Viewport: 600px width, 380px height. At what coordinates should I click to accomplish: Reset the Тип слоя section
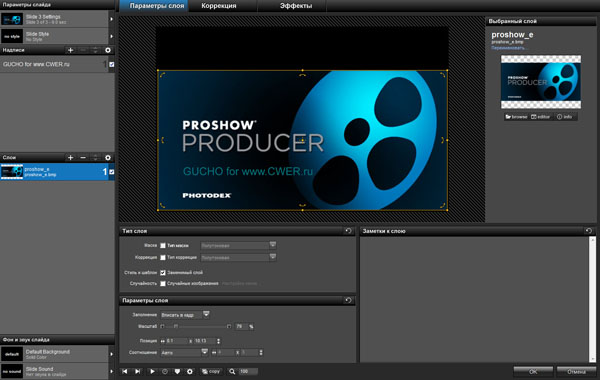click(348, 231)
